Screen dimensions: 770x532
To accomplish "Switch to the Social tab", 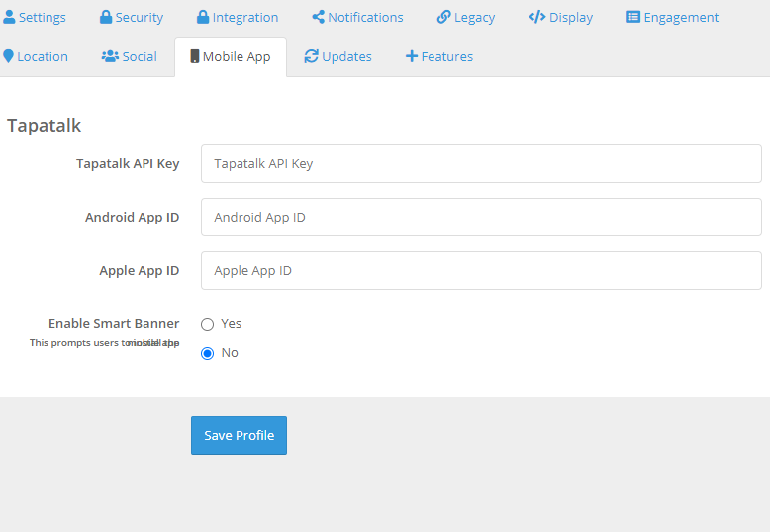I will click(130, 57).
